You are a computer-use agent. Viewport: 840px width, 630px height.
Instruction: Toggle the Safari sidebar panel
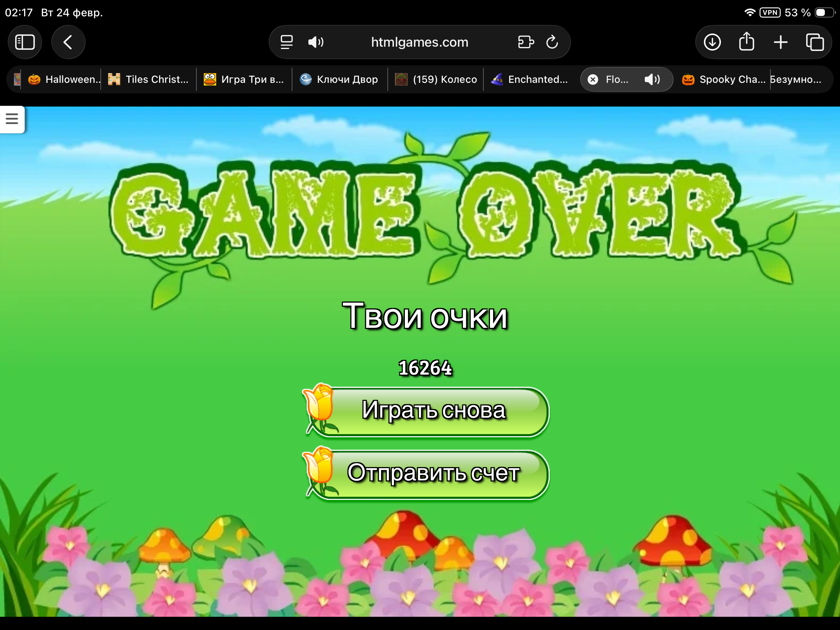(x=25, y=42)
